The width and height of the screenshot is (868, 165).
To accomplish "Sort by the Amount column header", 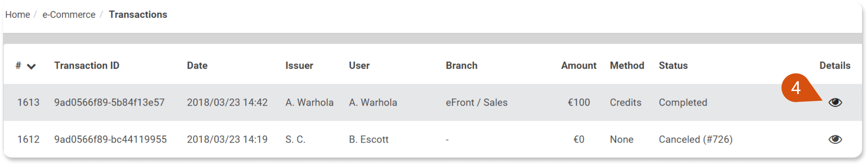I will (579, 65).
